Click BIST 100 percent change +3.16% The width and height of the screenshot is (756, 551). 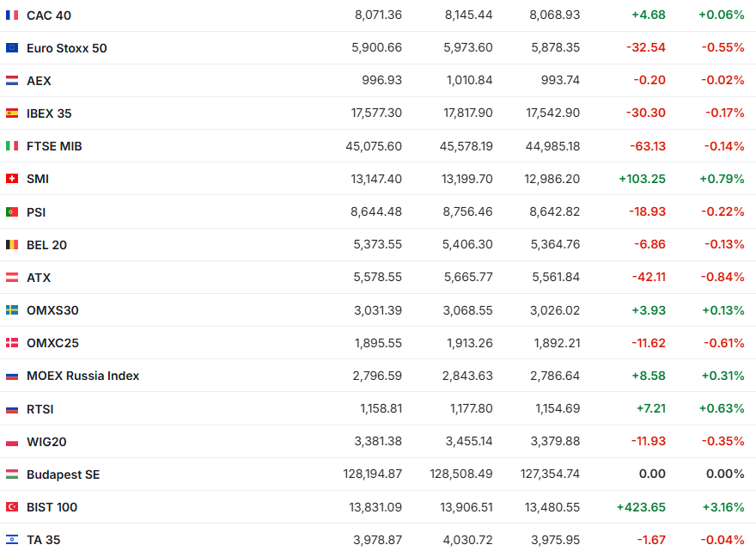(x=722, y=507)
